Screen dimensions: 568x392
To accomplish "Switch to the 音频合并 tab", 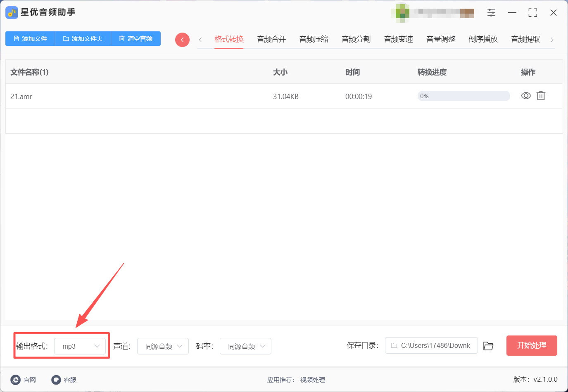I will (x=271, y=39).
